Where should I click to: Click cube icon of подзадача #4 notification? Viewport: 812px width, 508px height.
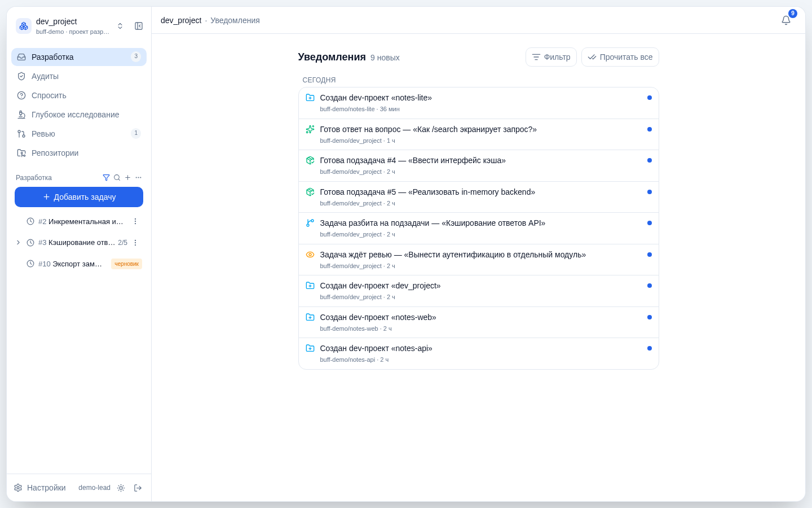pos(310,160)
